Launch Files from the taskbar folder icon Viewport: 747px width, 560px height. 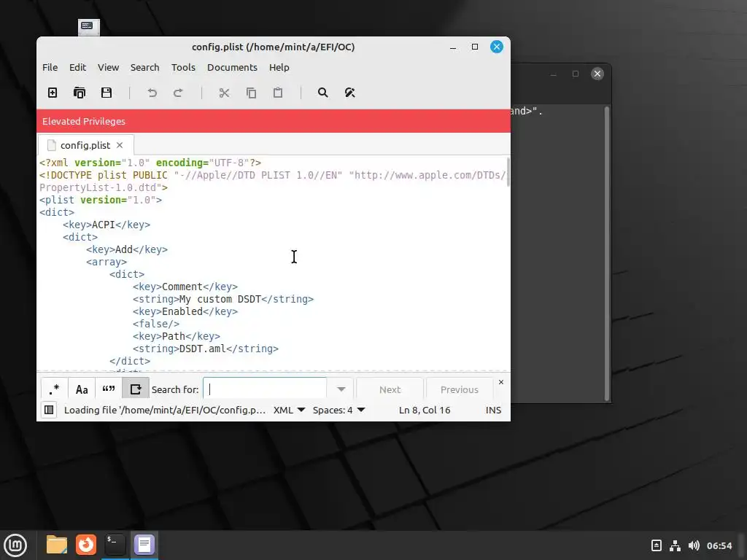tap(57, 545)
